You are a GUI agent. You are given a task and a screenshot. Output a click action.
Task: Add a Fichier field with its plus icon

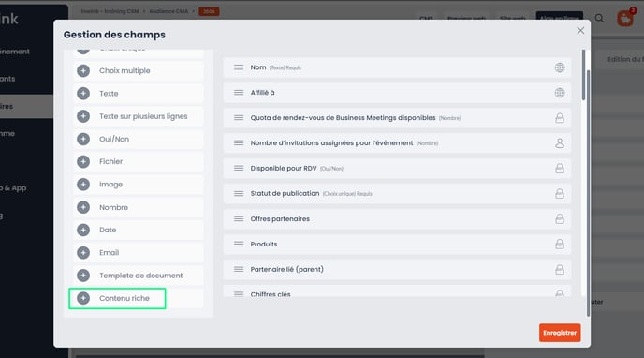[83, 161]
